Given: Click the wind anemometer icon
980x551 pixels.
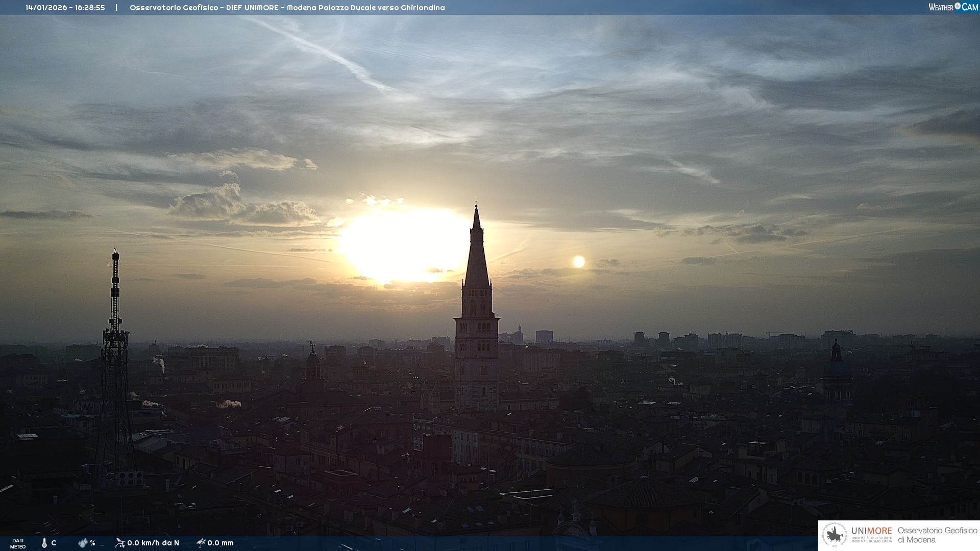Looking at the screenshot, I should [120, 543].
